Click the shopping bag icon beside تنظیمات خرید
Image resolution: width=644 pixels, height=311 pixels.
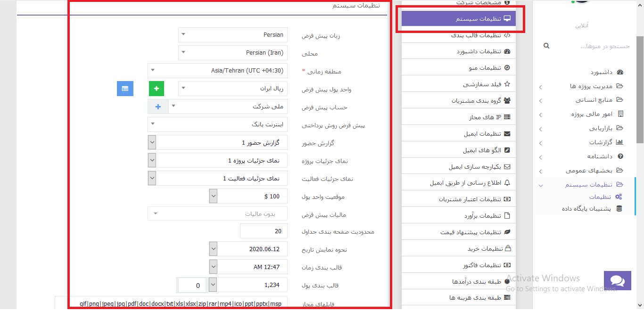508,248
